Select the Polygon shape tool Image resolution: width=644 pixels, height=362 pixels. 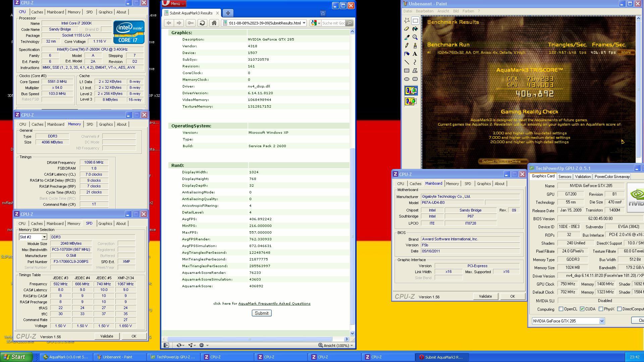[415, 71]
